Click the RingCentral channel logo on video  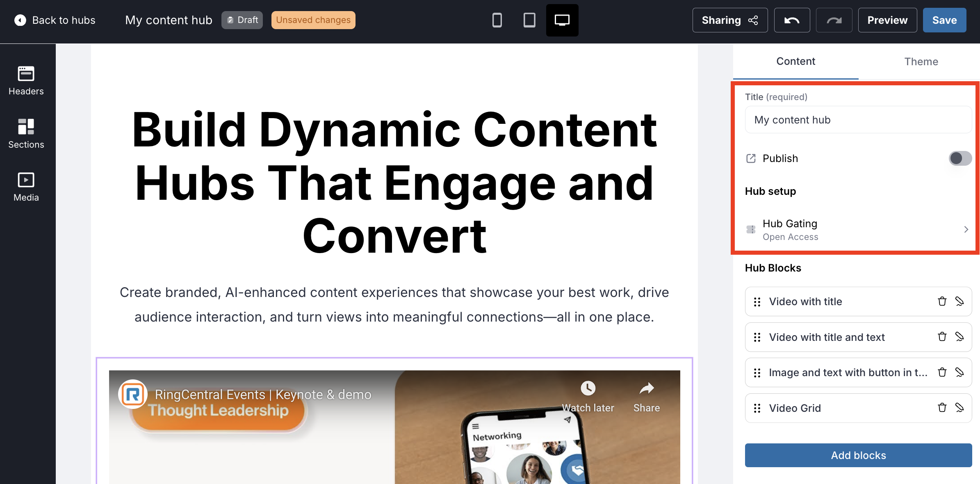[132, 394]
